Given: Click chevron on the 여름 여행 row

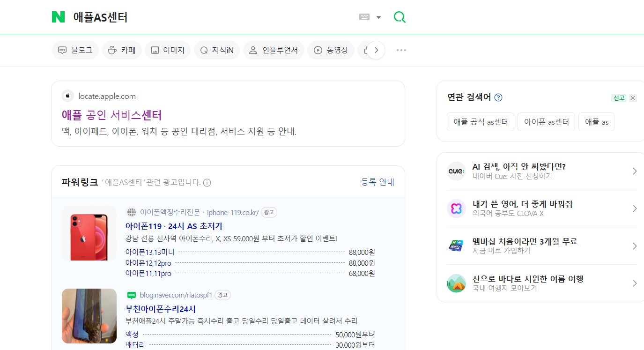Looking at the screenshot, I should click(x=635, y=283).
